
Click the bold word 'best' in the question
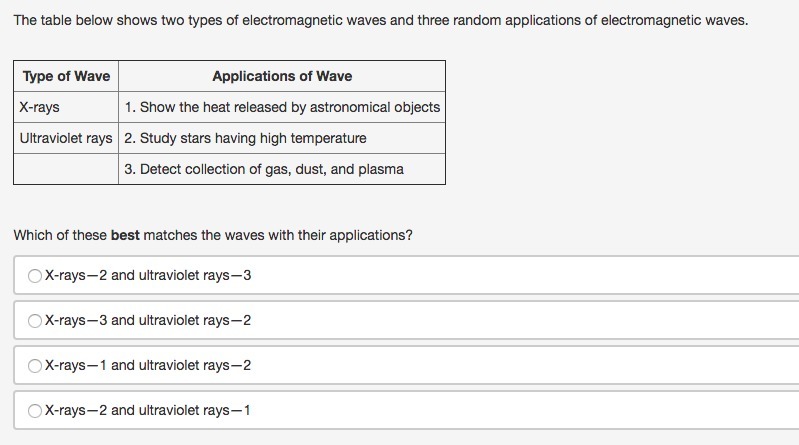click(125, 235)
